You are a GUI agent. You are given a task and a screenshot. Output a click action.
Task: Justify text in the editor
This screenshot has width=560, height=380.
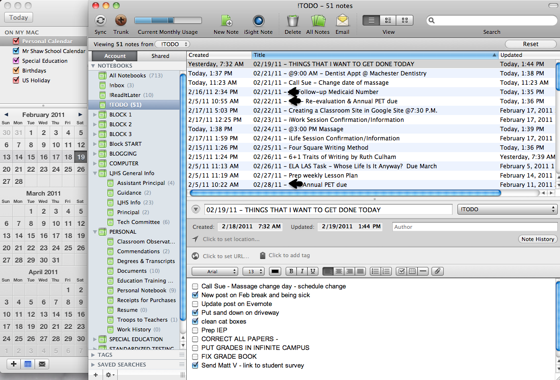click(360, 271)
